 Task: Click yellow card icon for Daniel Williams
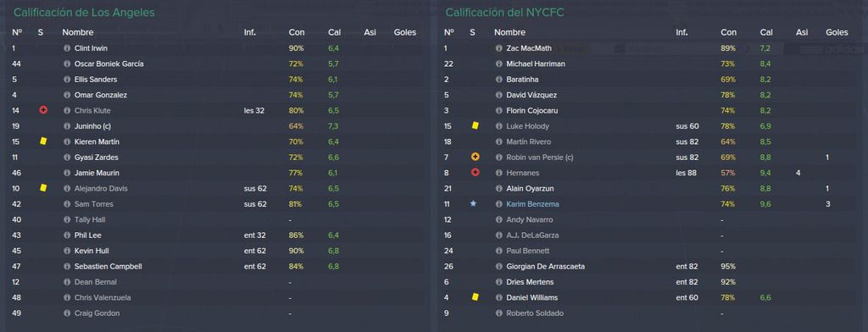coord(475,297)
